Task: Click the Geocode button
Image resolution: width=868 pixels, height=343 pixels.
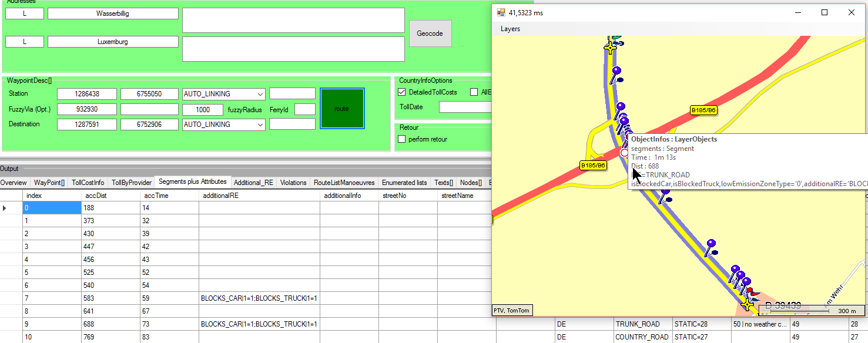Action: tap(430, 33)
